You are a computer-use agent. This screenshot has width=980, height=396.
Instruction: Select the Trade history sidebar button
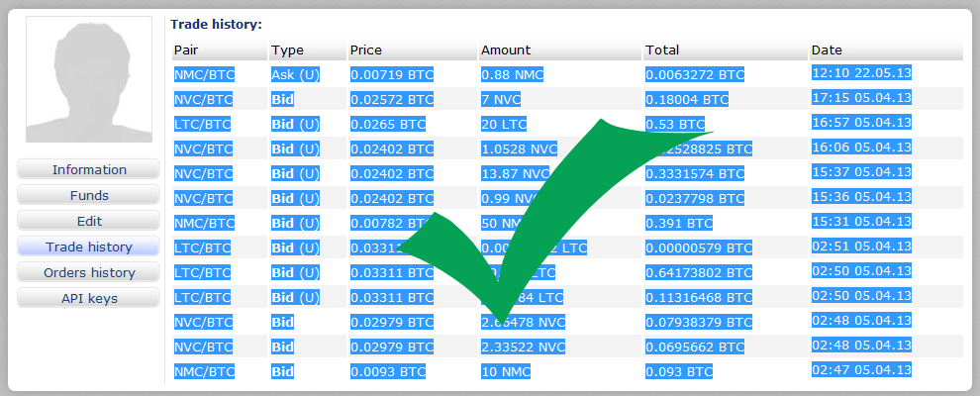[89, 247]
